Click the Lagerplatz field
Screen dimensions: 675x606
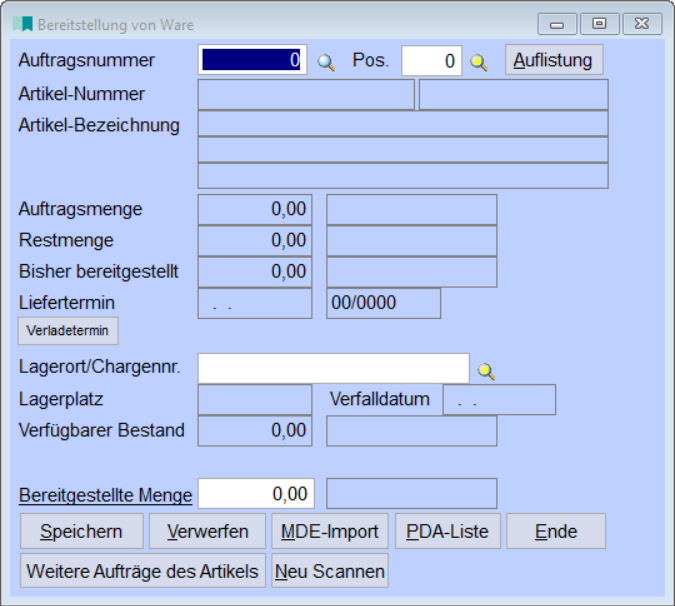pos(255,400)
